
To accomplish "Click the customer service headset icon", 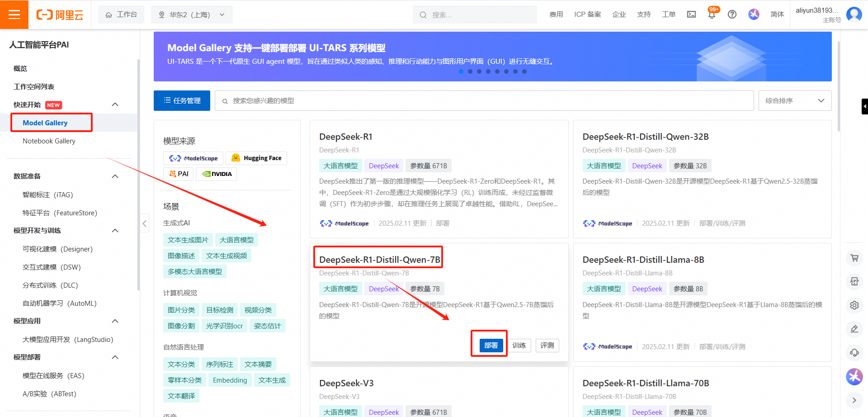I will (854, 352).
